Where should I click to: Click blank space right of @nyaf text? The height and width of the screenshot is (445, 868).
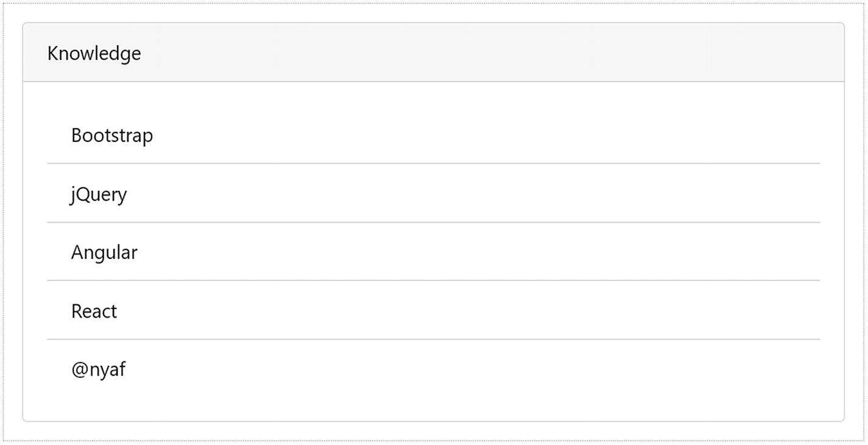point(487,369)
